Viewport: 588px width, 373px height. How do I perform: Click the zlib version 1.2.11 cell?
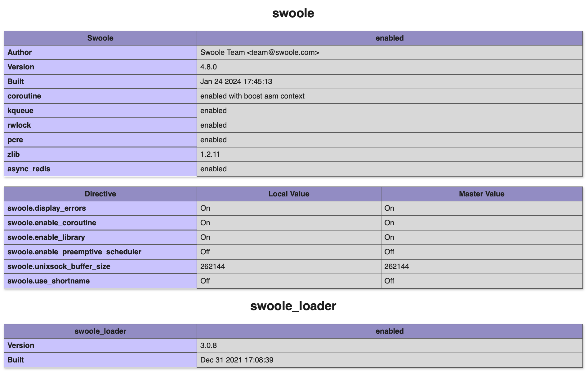[390, 154]
